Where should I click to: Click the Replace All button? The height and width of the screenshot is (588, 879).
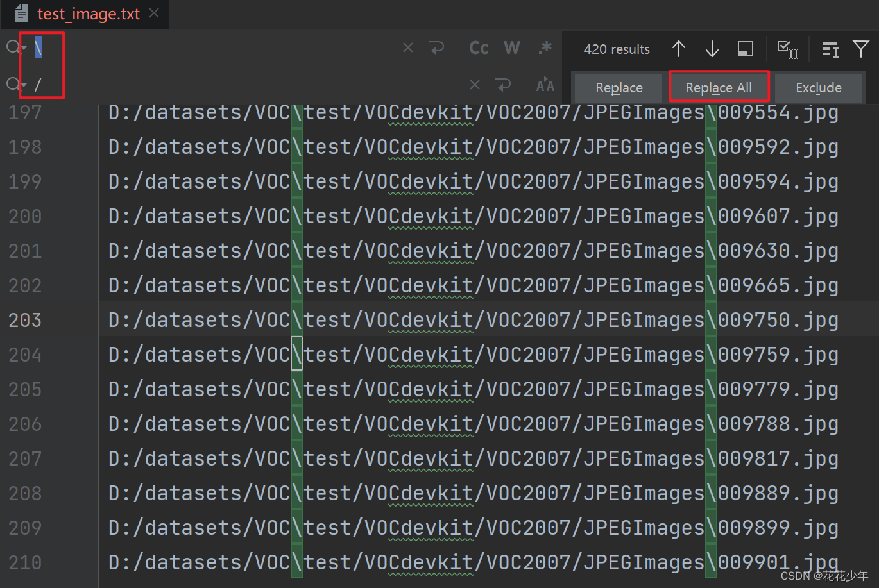(x=719, y=88)
